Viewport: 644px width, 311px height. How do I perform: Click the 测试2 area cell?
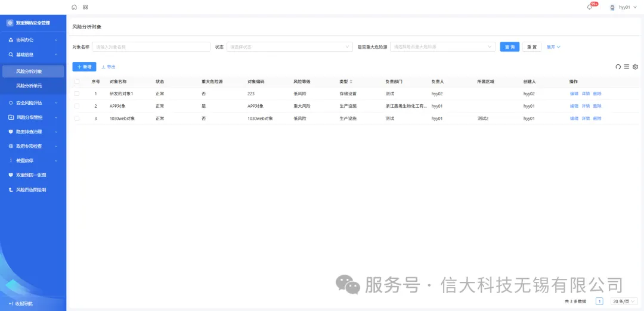point(482,118)
